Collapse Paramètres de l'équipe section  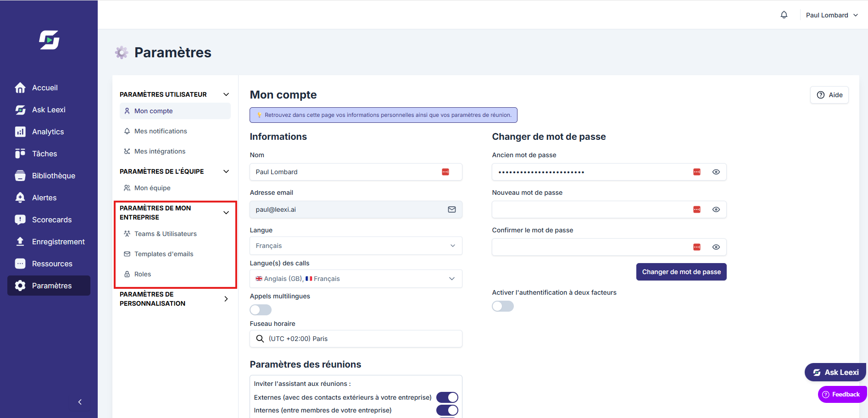pyautogui.click(x=226, y=171)
